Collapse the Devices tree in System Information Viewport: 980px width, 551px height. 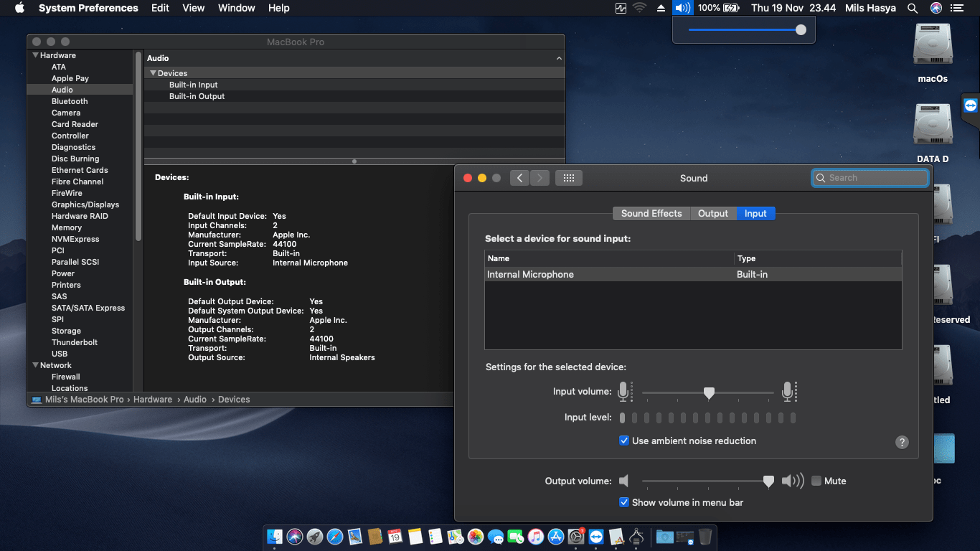pos(152,72)
